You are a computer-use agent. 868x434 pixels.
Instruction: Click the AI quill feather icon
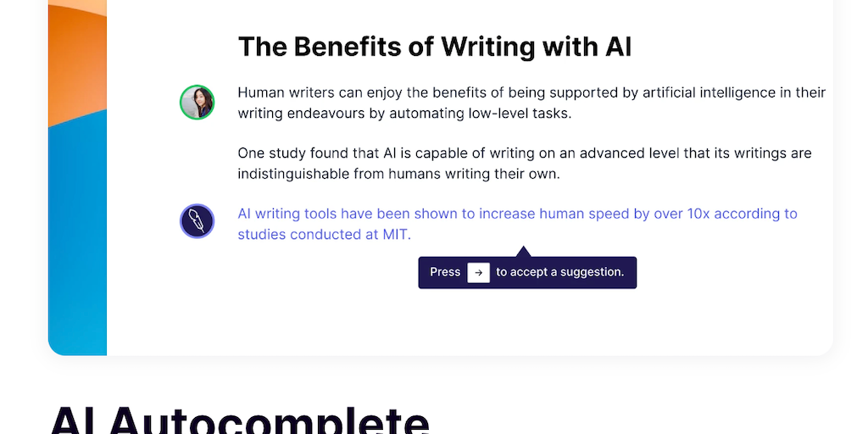(197, 221)
